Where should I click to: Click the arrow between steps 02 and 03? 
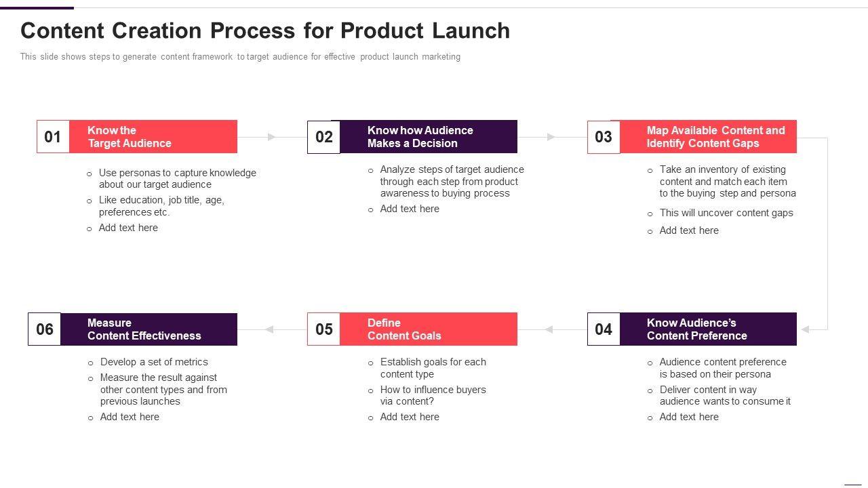(551, 137)
